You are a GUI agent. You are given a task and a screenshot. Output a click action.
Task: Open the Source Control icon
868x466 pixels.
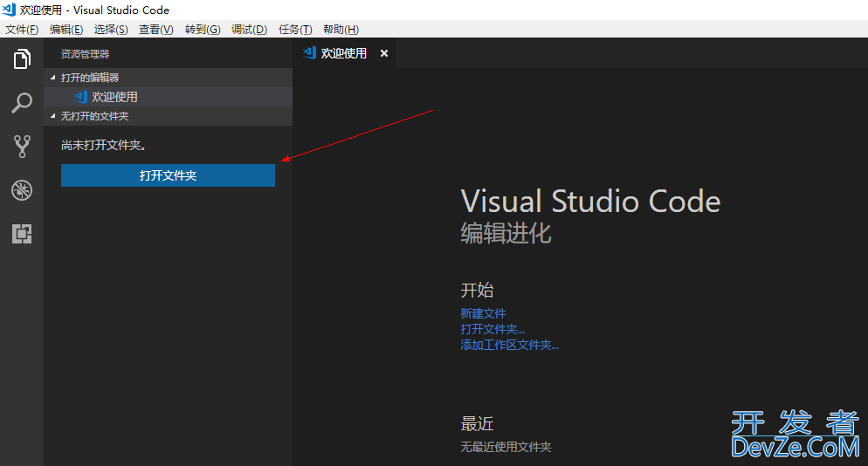click(22, 147)
